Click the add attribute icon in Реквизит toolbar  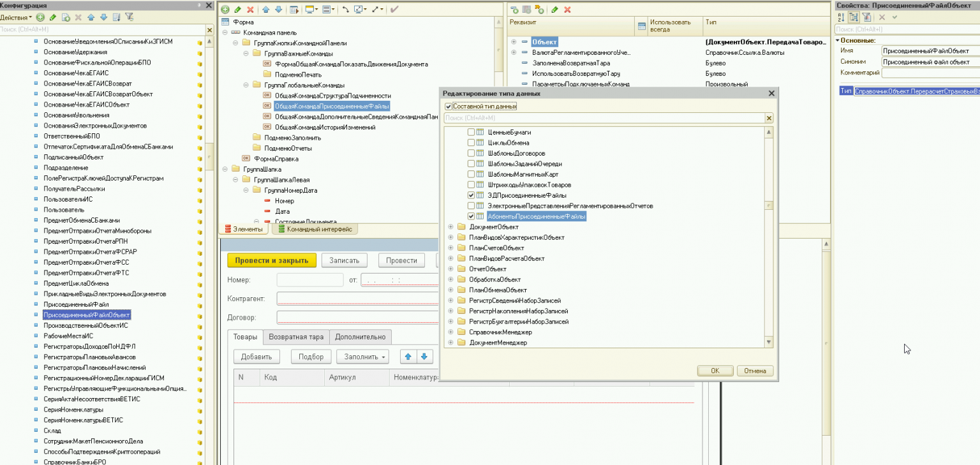pyautogui.click(x=515, y=10)
